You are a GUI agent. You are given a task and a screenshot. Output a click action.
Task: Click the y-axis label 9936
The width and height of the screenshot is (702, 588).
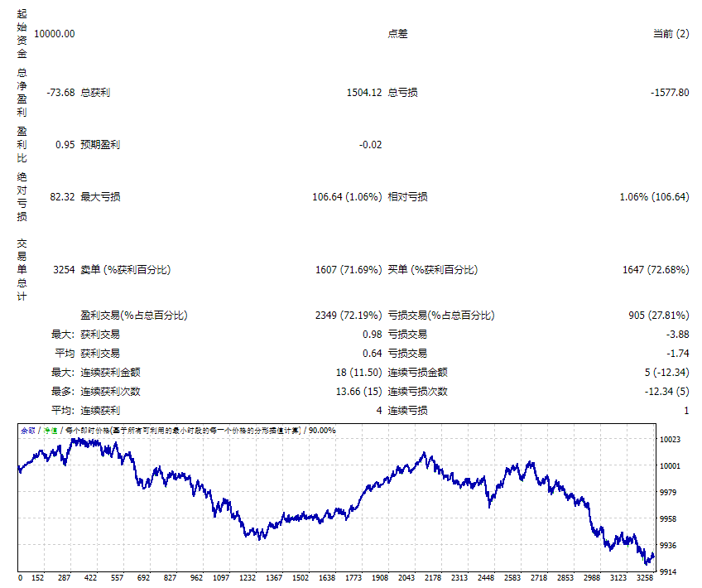click(x=668, y=545)
